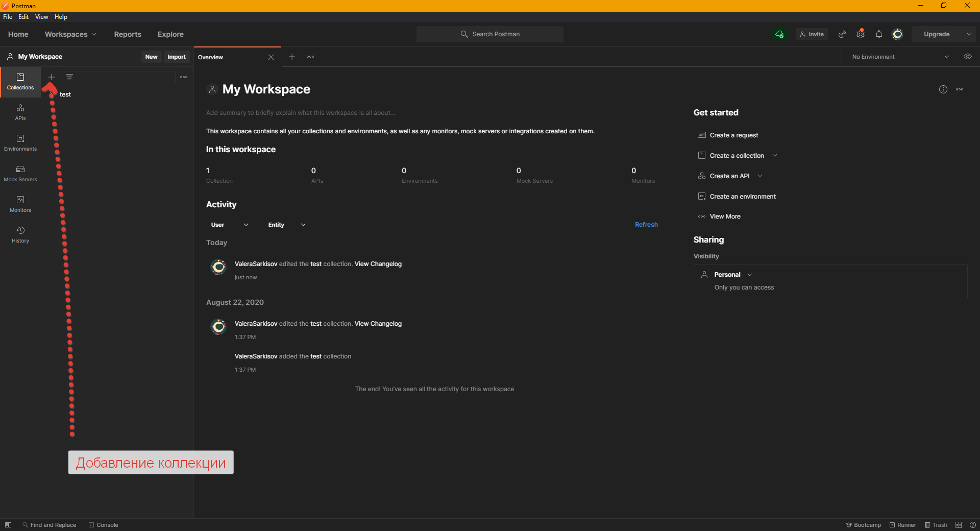Open a new tab with plus icon
980x531 pixels.
pos(292,57)
